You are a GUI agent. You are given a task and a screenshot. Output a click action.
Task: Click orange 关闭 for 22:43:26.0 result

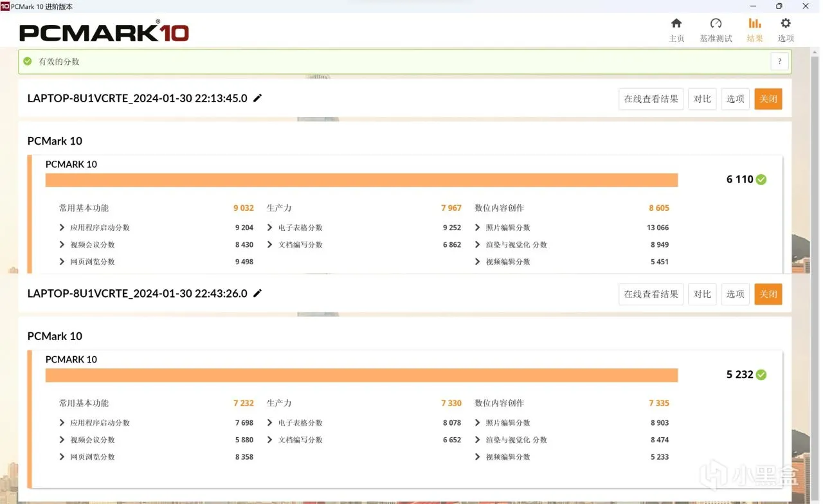click(x=768, y=294)
